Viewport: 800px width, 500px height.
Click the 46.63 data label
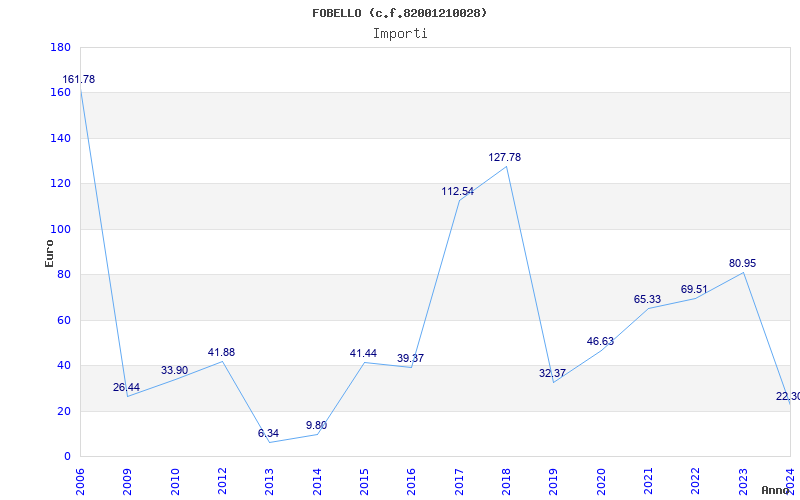(601, 342)
